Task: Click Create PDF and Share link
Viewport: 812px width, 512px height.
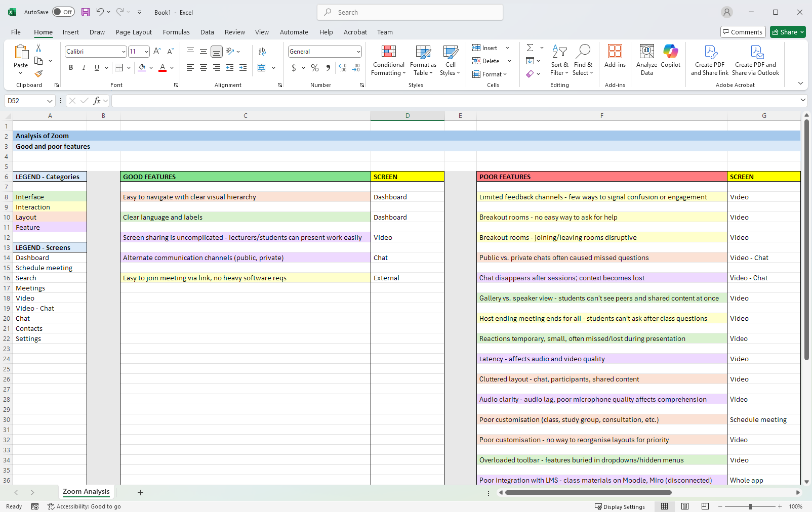Action: [x=710, y=60]
